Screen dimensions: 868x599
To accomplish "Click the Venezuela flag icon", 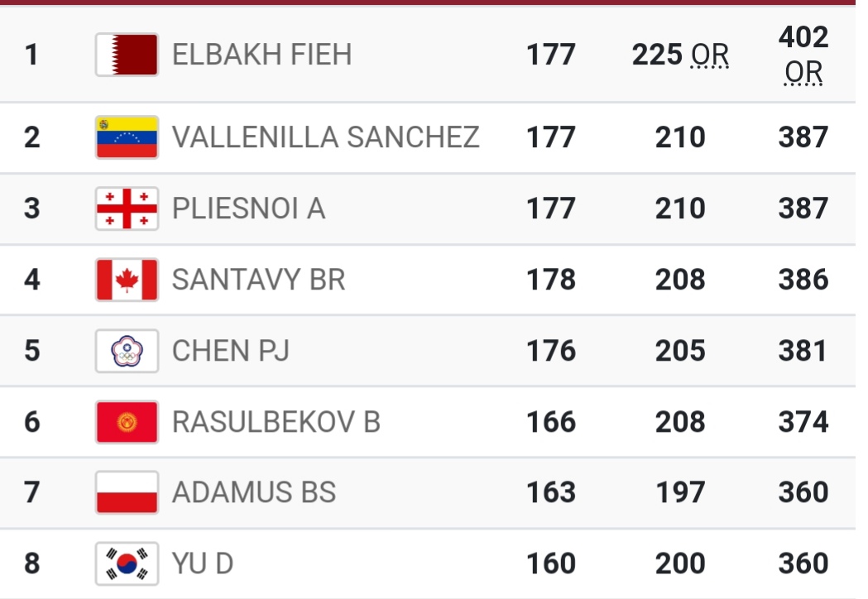I will coord(127,137).
